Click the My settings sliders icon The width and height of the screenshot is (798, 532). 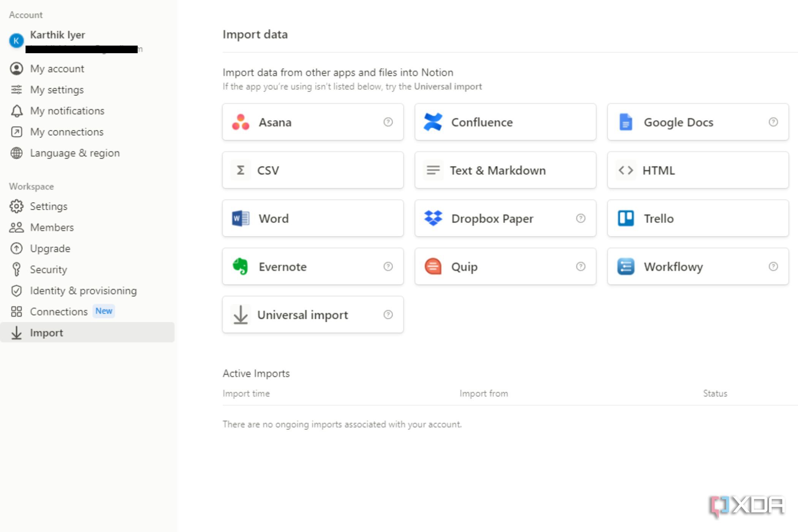click(x=16, y=90)
